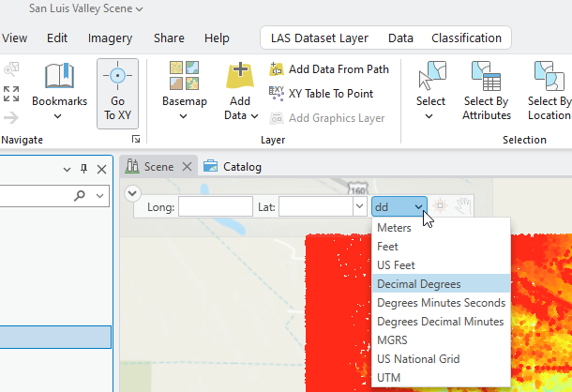The width and height of the screenshot is (572, 392).
Task: Open the Classification contextual tab
Action: click(x=466, y=38)
